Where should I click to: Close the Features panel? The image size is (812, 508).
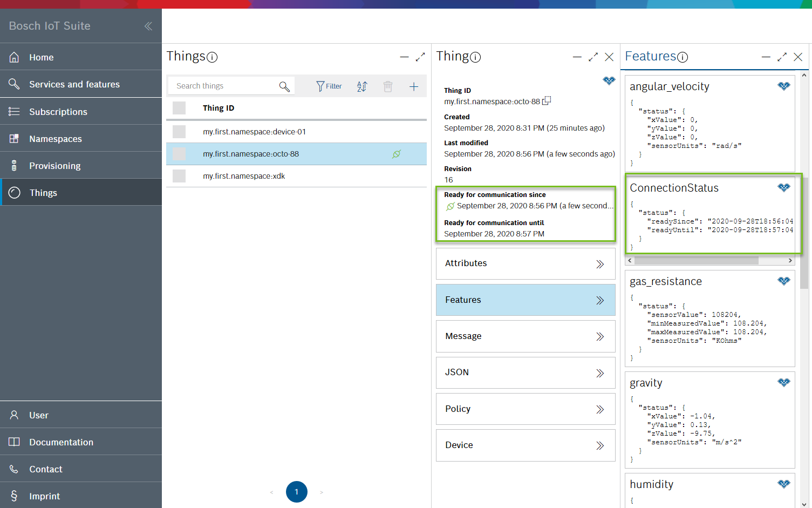pos(798,57)
